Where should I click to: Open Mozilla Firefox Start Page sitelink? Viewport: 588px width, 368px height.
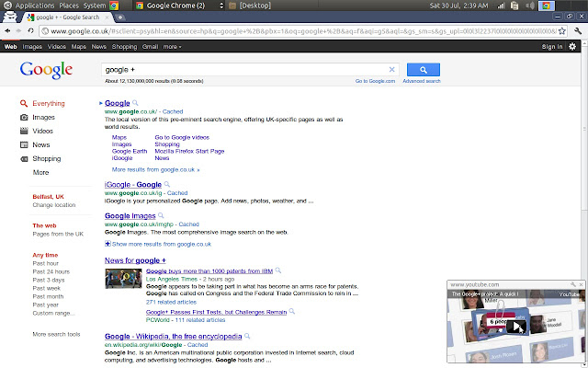coord(189,151)
